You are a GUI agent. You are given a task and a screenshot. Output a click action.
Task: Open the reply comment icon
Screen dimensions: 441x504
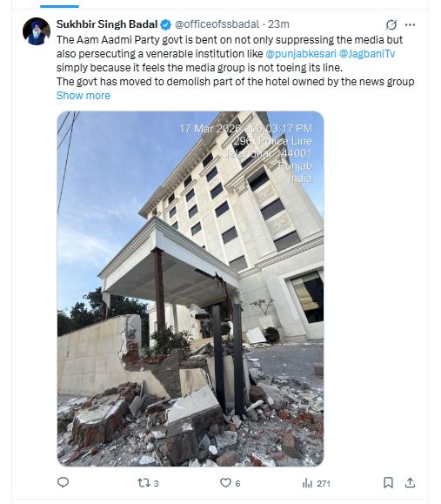[x=63, y=482]
